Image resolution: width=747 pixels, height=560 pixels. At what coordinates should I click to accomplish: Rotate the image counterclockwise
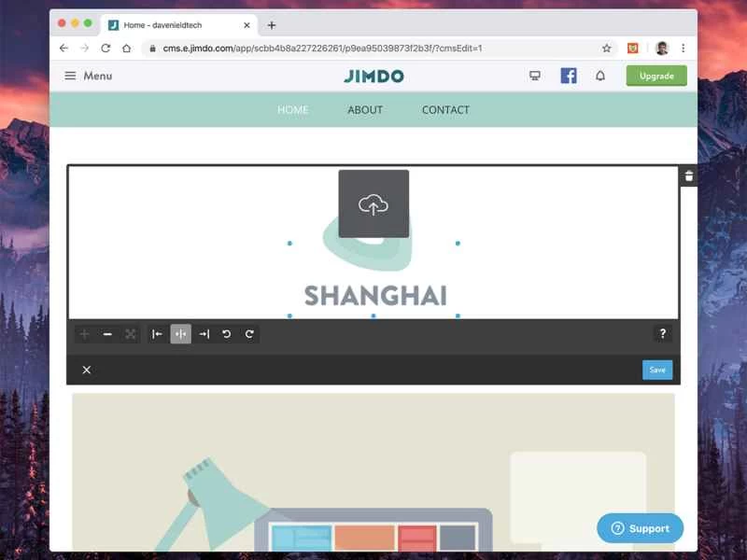228,334
